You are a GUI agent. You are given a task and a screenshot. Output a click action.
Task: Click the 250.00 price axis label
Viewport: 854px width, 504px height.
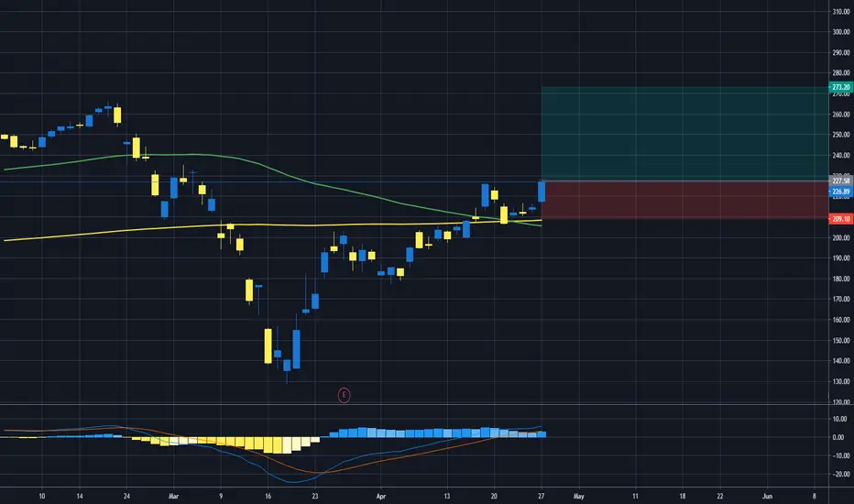point(841,135)
